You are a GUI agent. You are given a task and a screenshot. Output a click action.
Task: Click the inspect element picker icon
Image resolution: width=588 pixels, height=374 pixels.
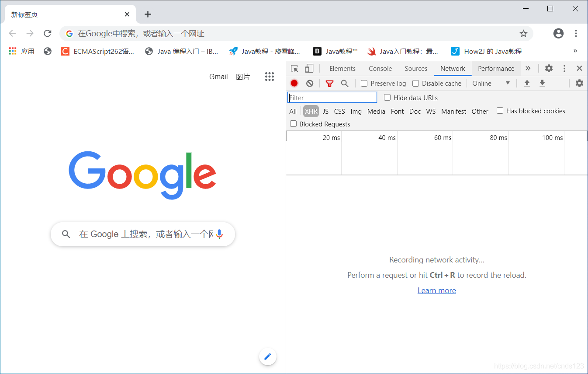pyautogui.click(x=294, y=69)
